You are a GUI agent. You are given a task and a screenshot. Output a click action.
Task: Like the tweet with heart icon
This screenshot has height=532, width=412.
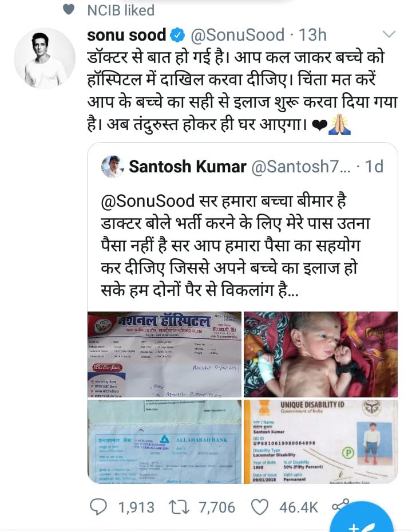click(260, 507)
